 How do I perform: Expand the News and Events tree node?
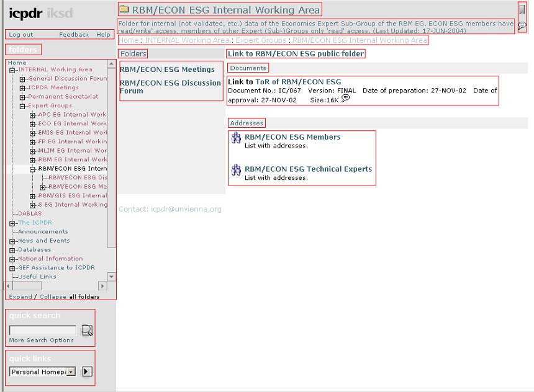pyautogui.click(x=12, y=241)
